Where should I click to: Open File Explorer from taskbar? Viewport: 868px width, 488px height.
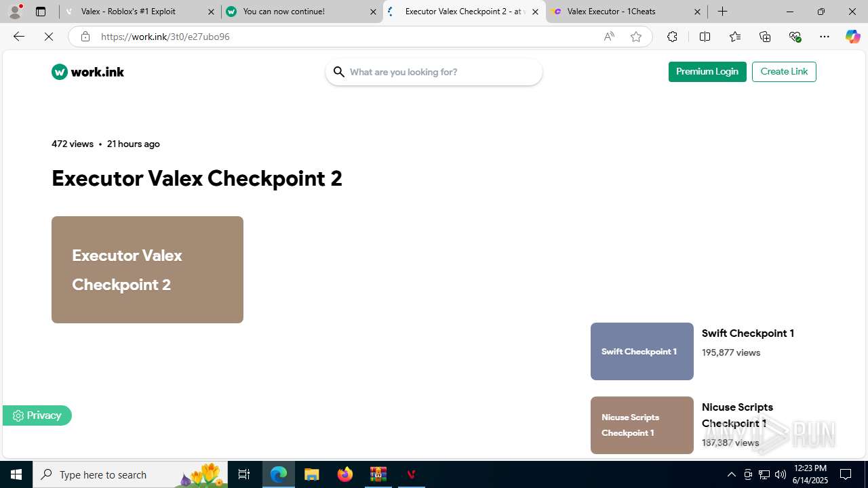(312, 474)
